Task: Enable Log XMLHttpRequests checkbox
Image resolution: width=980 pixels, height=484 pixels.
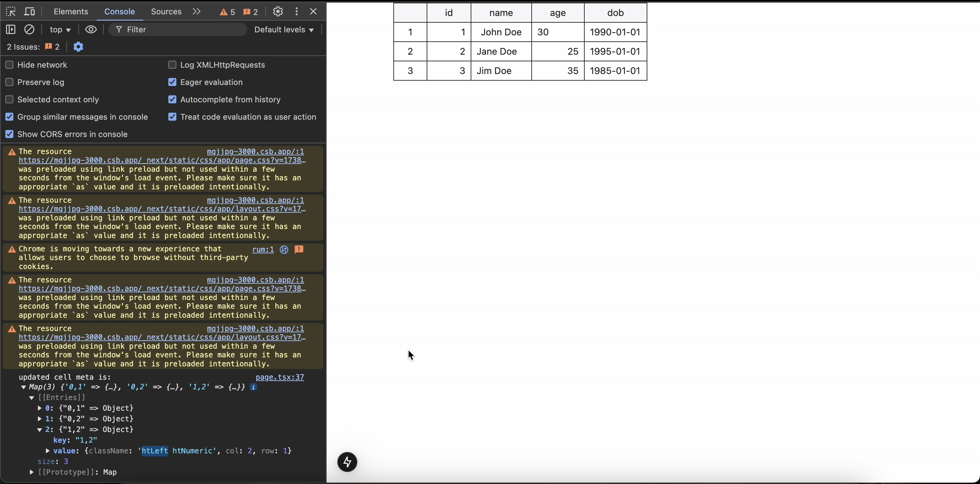Action: point(172,65)
